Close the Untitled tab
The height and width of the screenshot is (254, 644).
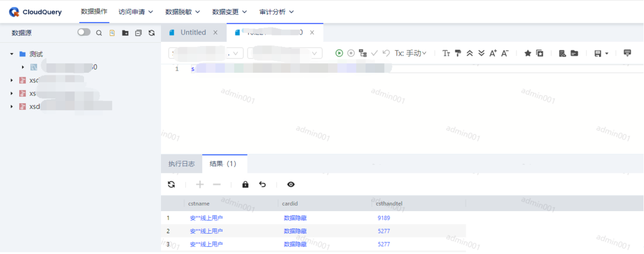pos(215,32)
